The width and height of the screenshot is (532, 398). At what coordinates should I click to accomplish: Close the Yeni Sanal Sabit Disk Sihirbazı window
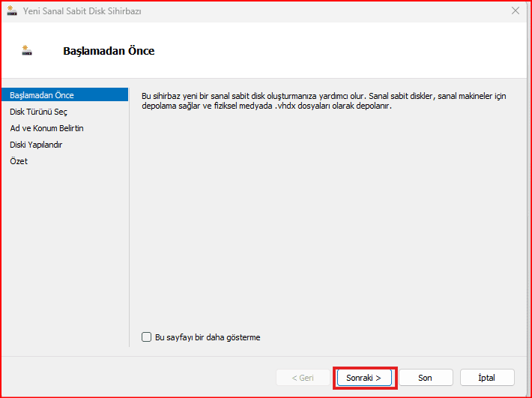pos(516,11)
